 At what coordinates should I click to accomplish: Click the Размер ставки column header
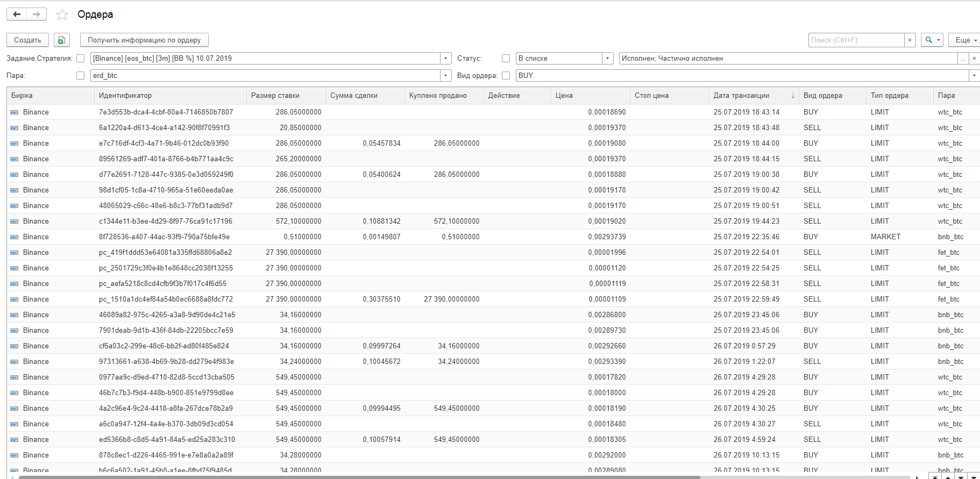click(286, 96)
